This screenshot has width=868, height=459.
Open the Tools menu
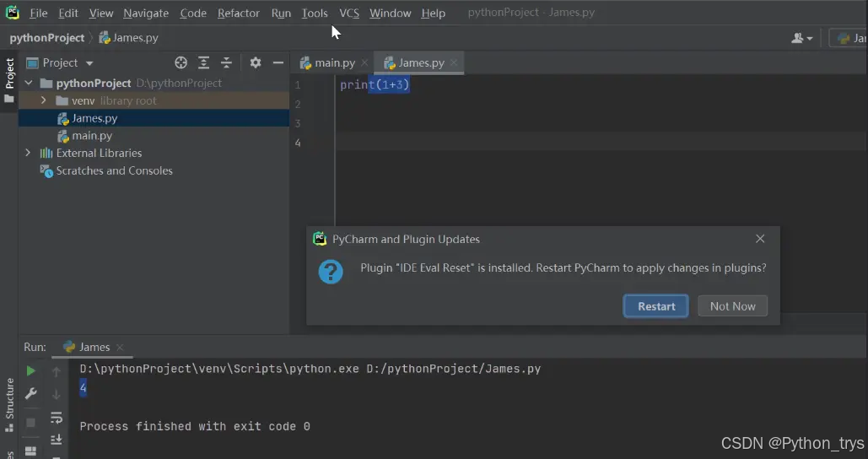coord(315,13)
